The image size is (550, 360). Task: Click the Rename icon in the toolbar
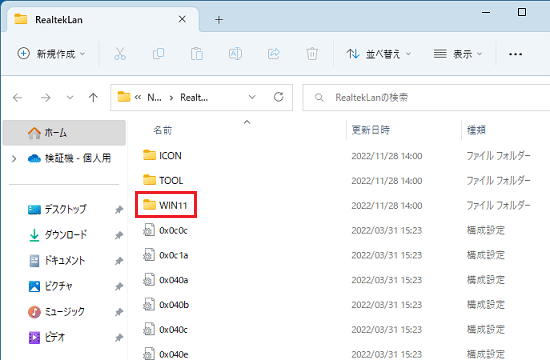click(235, 54)
